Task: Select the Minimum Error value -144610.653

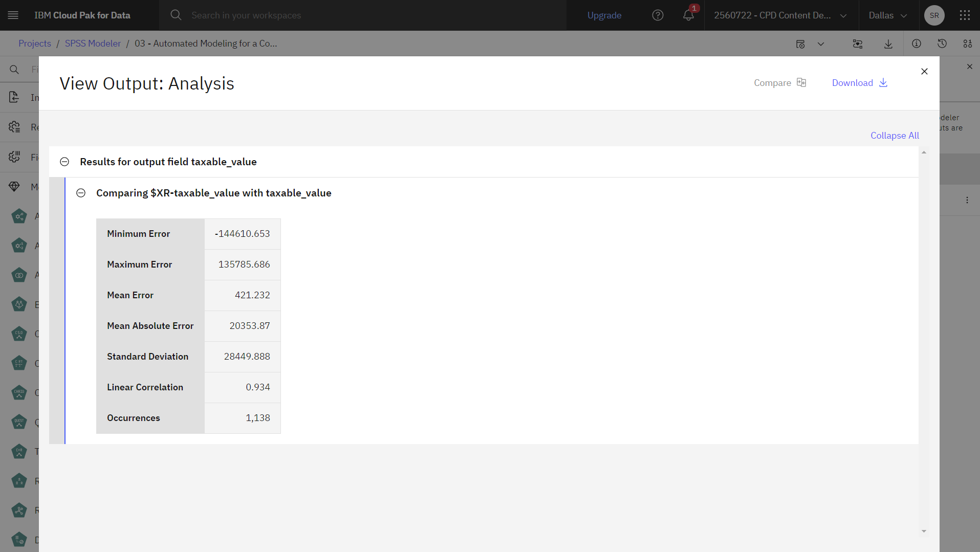Action: [242, 234]
